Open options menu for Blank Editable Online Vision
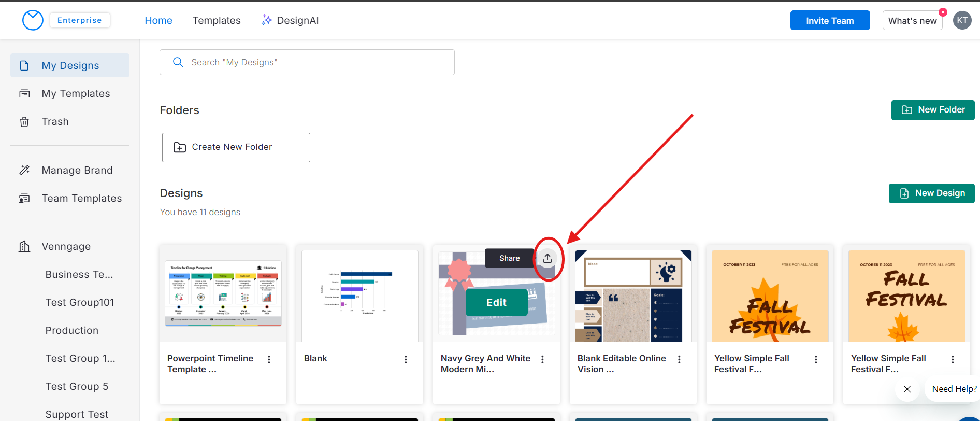 (x=679, y=359)
